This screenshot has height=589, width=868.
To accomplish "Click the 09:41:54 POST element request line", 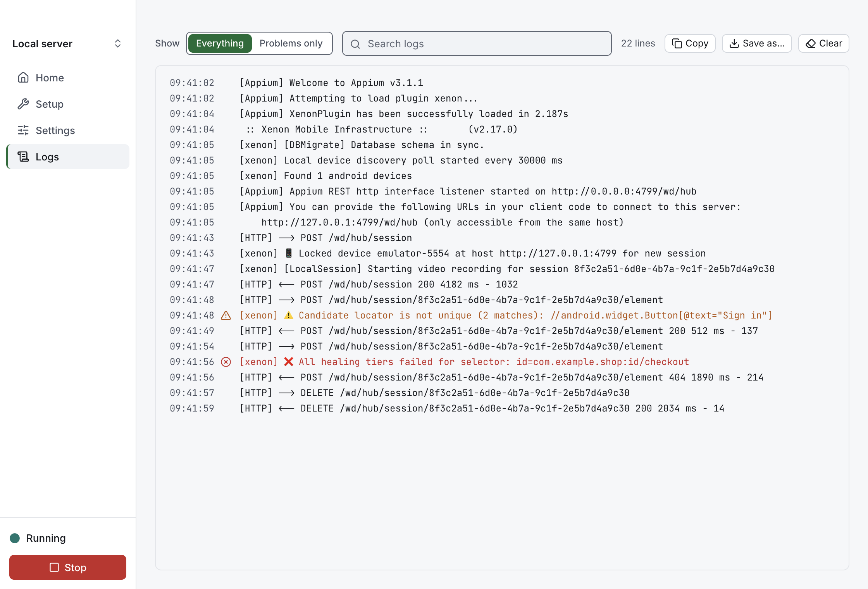I will point(502,346).
